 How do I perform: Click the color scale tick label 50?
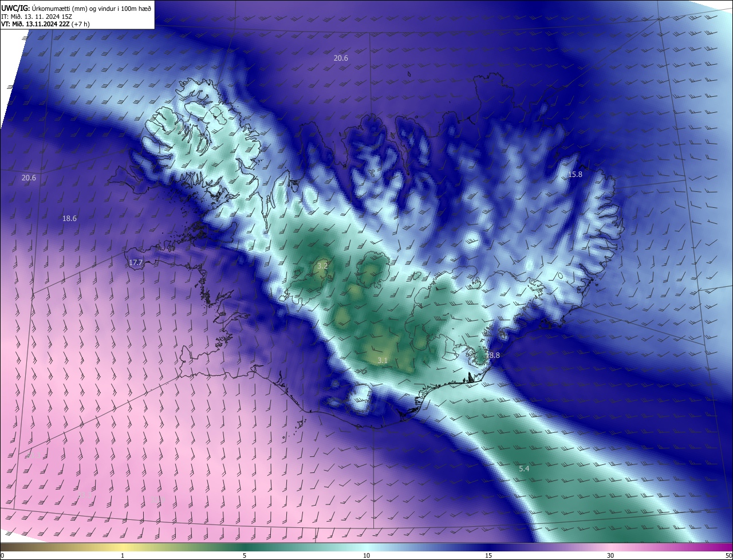click(x=728, y=555)
